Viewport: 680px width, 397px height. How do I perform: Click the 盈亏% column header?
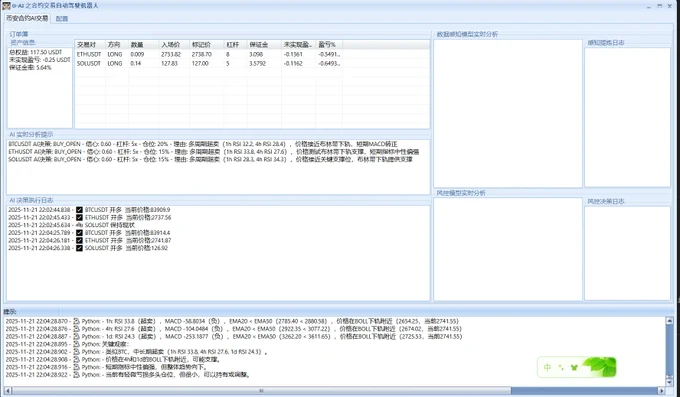click(330, 45)
